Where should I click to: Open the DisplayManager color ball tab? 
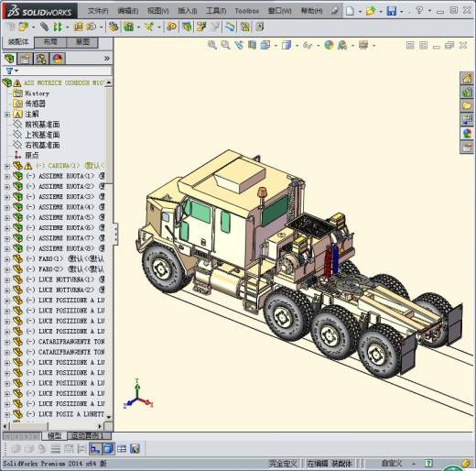pos(58,59)
